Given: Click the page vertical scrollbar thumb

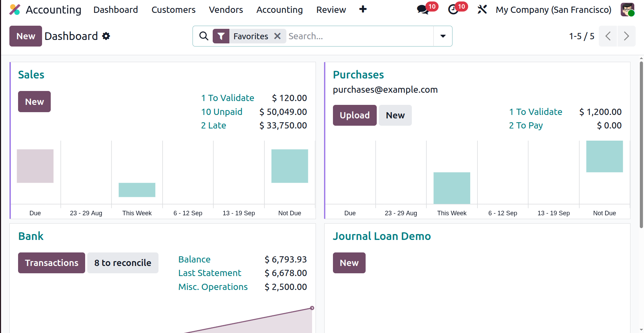Looking at the screenshot, I should 641,145.
